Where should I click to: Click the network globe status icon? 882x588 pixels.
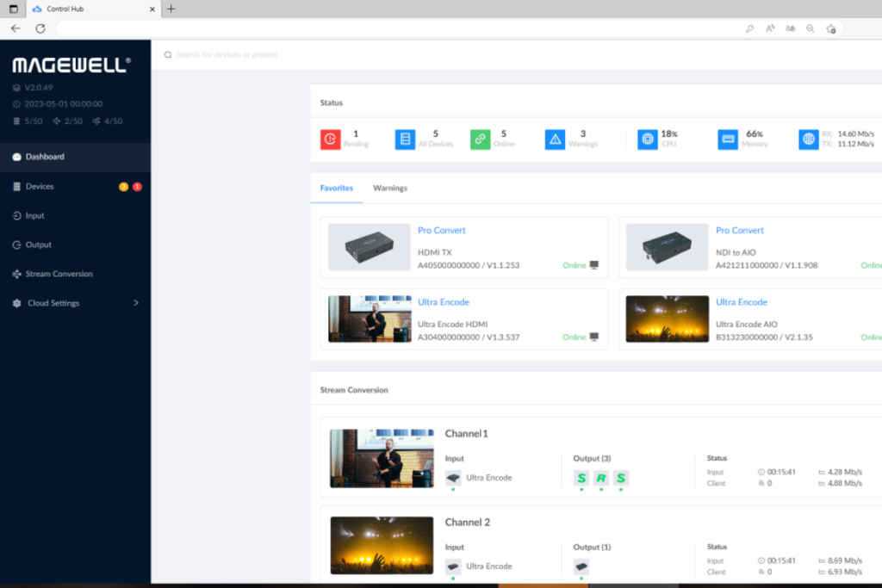coord(809,139)
